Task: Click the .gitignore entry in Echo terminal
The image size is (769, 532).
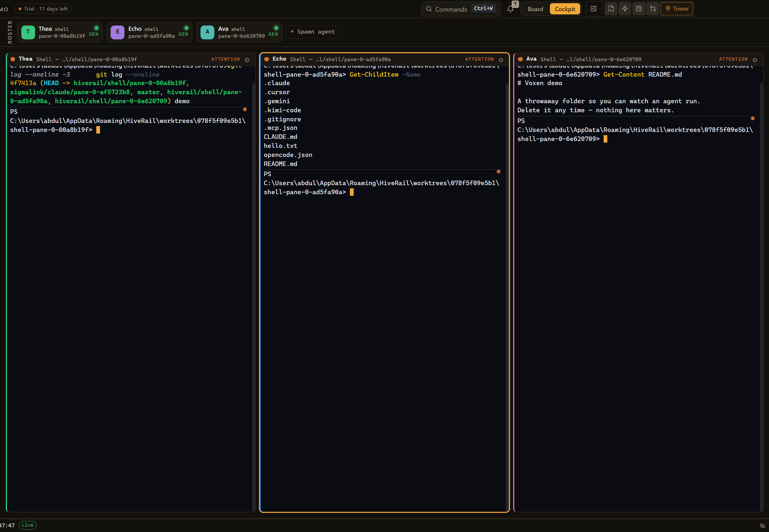Action: point(282,119)
